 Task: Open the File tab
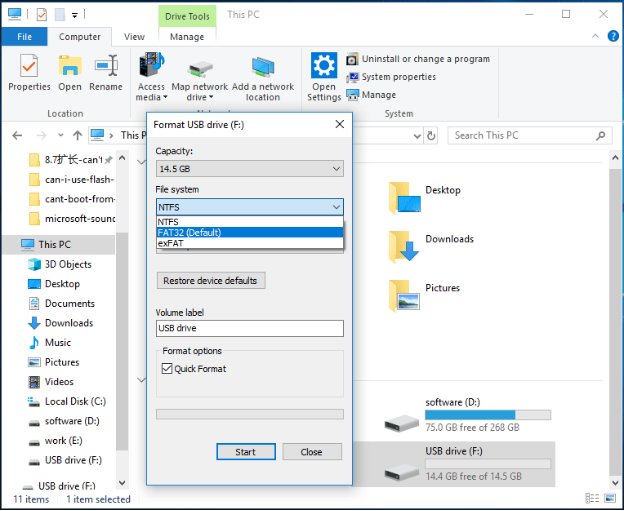click(24, 37)
